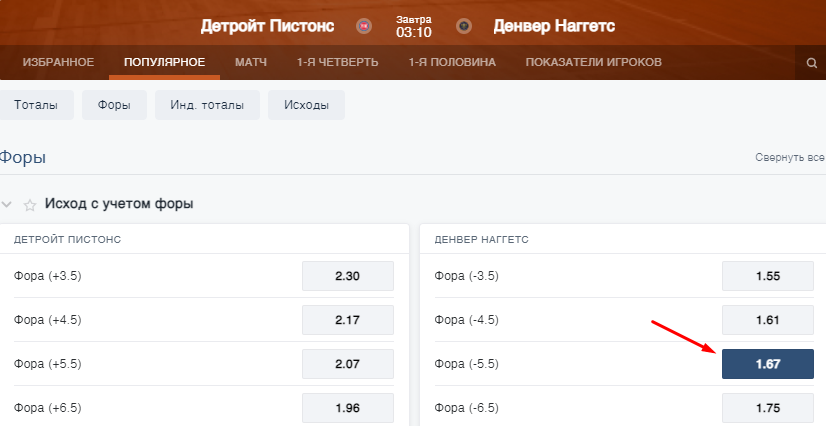Collapse the 'Исход с учетом форы' section chevron
Viewport: 826px width, 426px height.
6,204
